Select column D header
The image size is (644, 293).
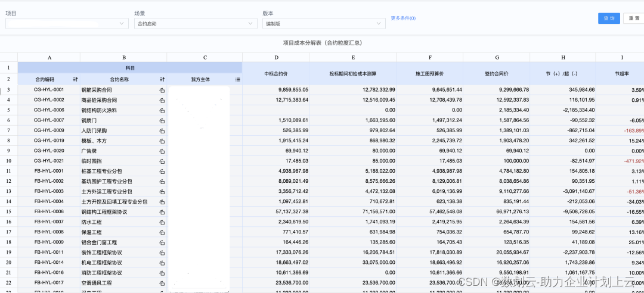[x=276, y=58]
